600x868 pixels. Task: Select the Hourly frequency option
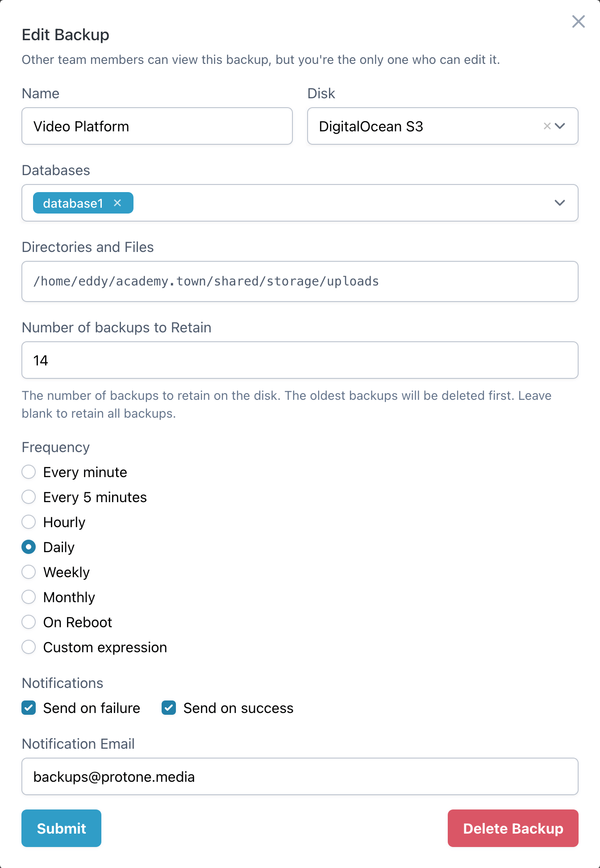29,522
